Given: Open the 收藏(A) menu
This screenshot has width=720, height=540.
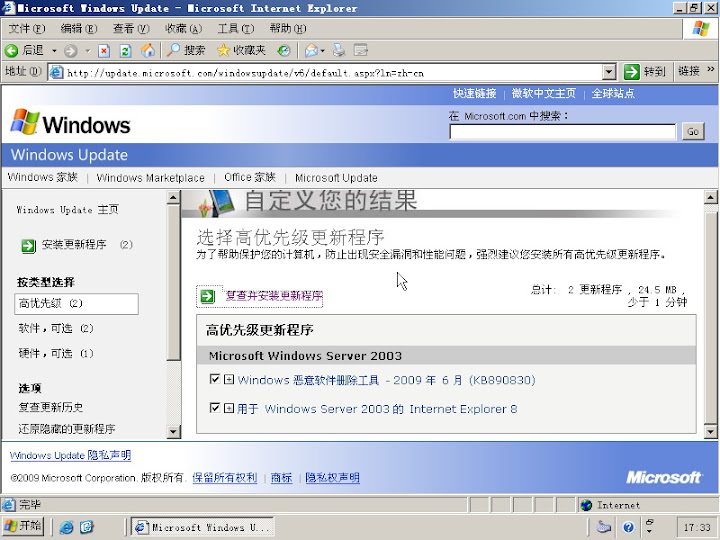Looking at the screenshot, I should click(x=184, y=28).
